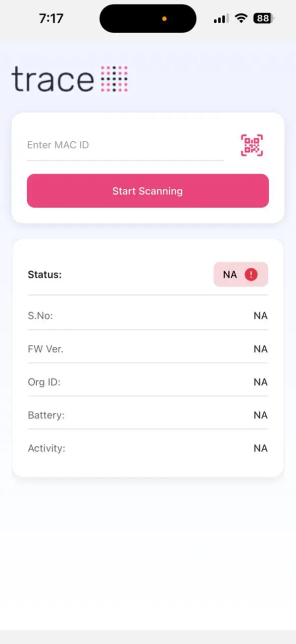Tap the S.No row
The image size is (296, 644).
click(x=148, y=316)
